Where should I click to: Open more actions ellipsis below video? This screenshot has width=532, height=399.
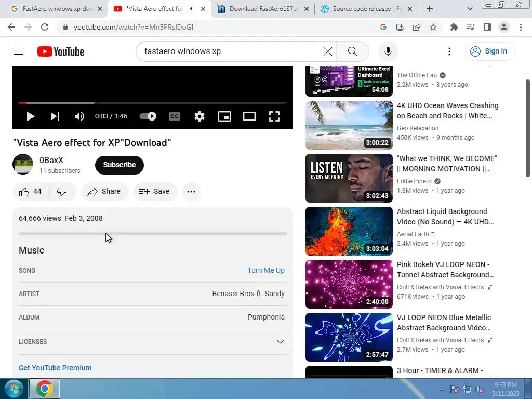click(x=191, y=191)
